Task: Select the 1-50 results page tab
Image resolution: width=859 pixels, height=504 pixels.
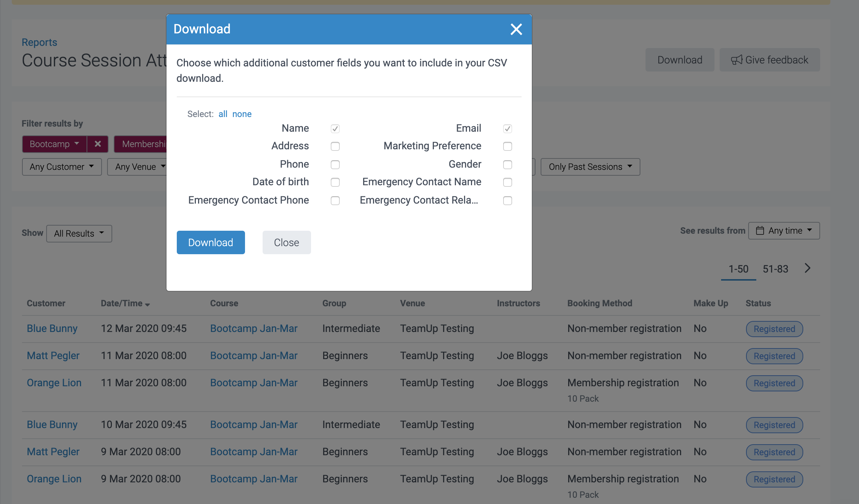Action: click(738, 269)
